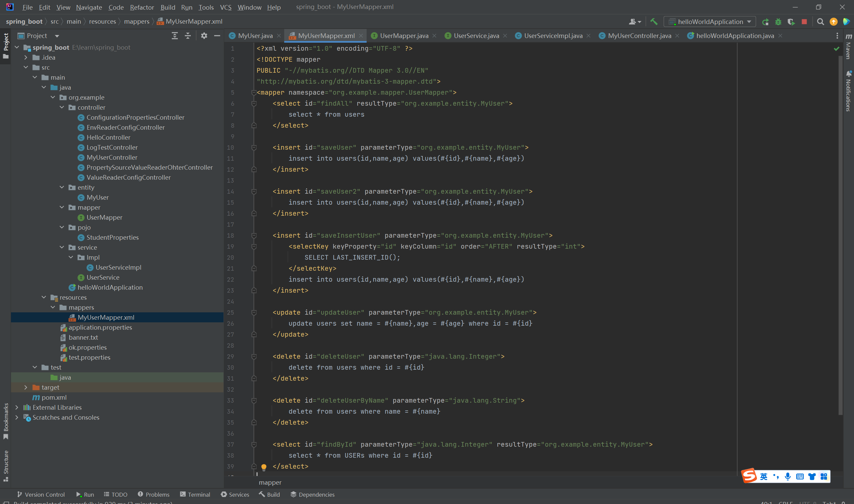This screenshot has height=504, width=854.
Task: Expand the target folder
Action: pyautogui.click(x=26, y=388)
